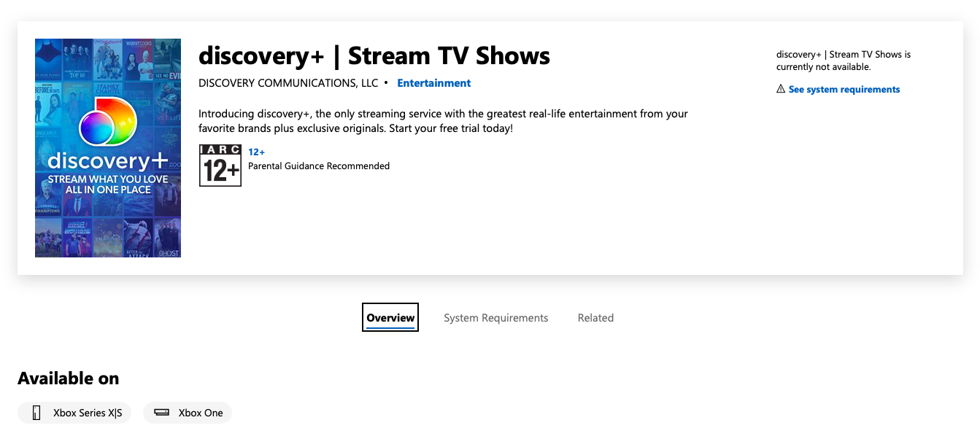The image size is (980, 447).
Task: Click the Xbox Series X|S console icon
Action: pyautogui.click(x=36, y=413)
